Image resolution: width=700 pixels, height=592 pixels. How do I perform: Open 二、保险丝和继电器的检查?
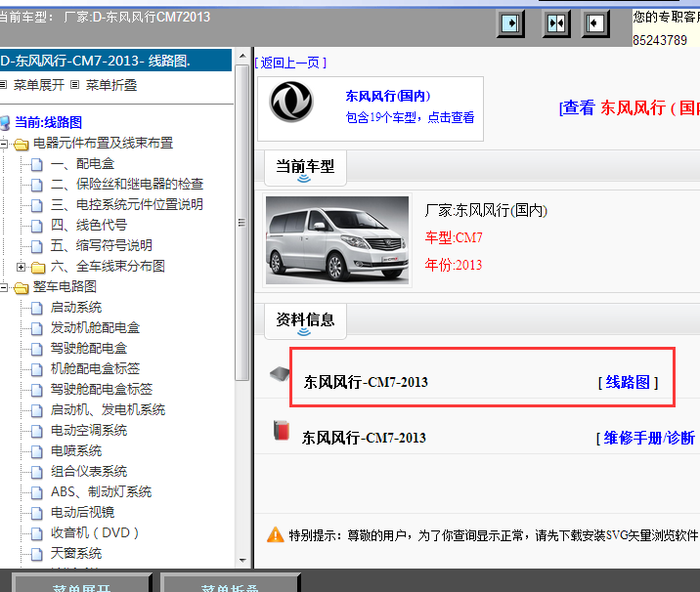[127, 184]
